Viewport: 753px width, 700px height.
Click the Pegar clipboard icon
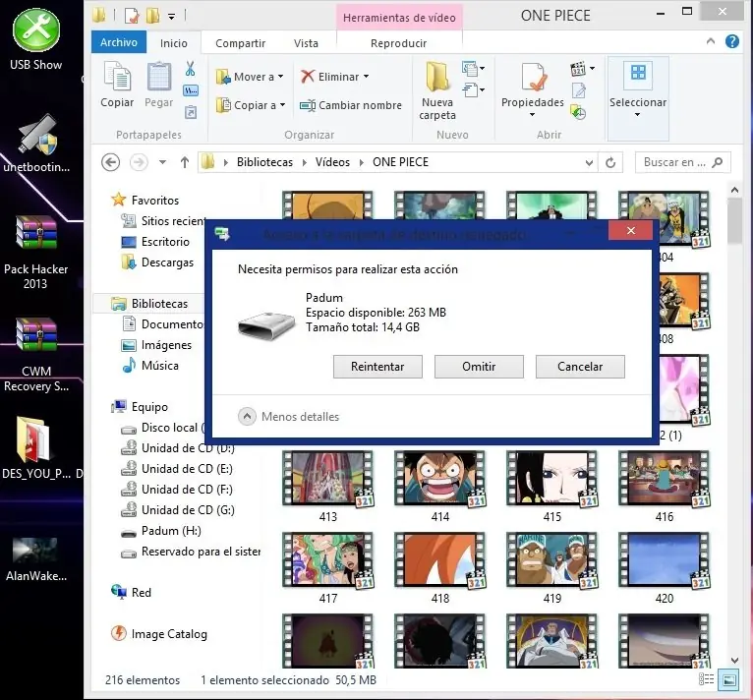pos(159,77)
